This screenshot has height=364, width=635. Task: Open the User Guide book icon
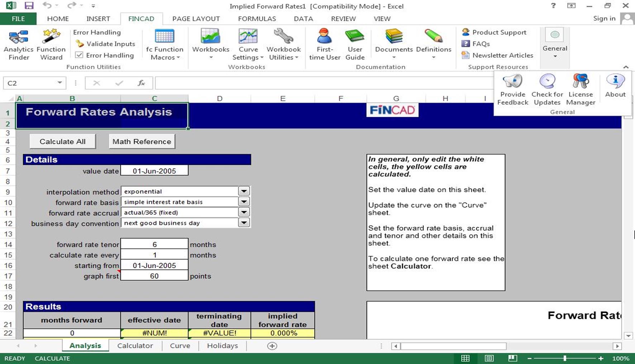tap(355, 45)
